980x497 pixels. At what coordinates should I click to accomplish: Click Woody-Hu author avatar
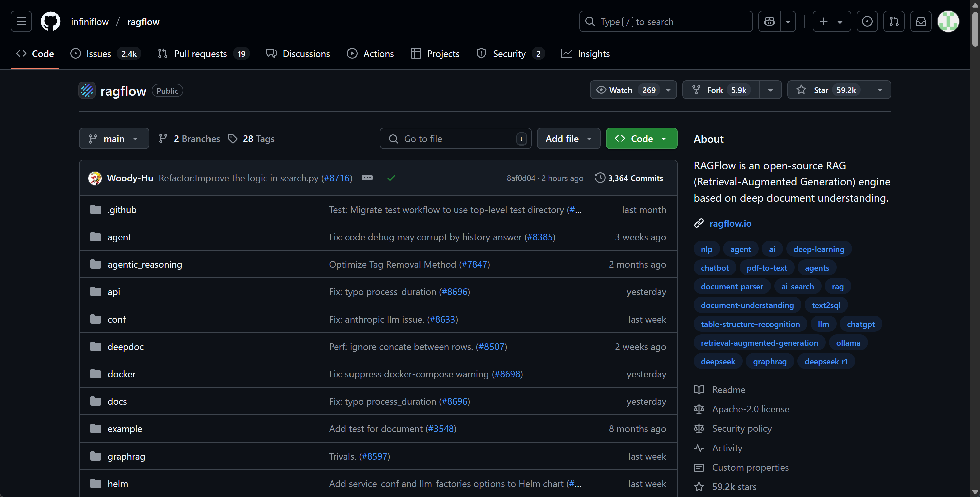(95, 178)
